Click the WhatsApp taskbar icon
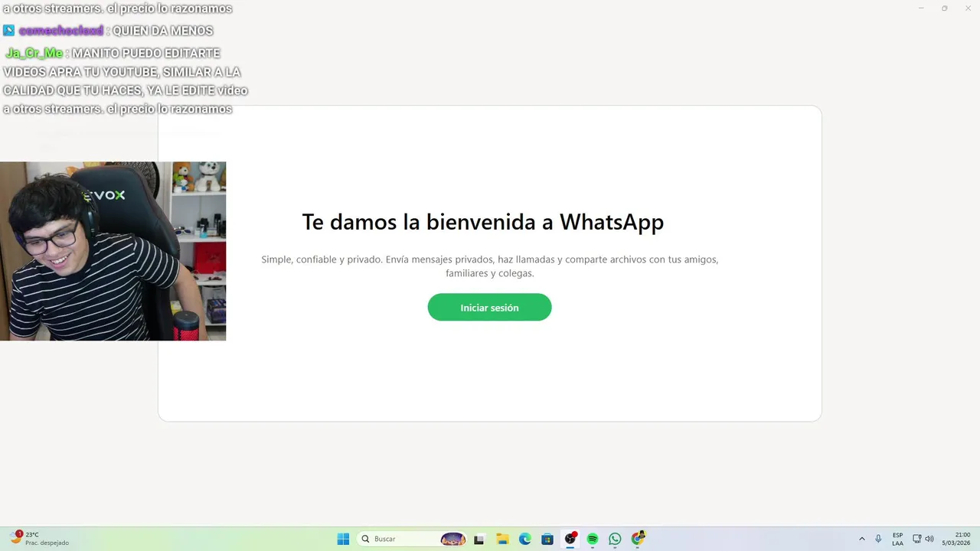Screen dimensions: 980x551 615,539
